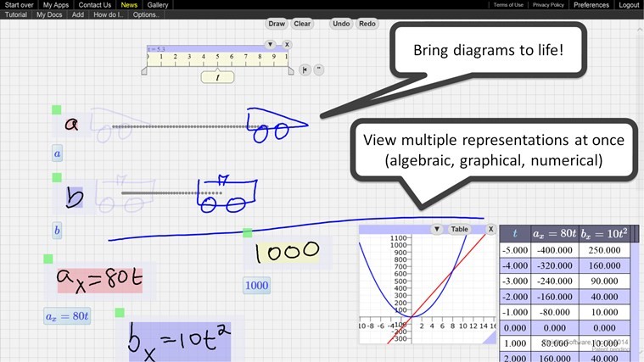Screen dimensions: 644x362
Task: Open the News menu item
Action: (129, 5)
